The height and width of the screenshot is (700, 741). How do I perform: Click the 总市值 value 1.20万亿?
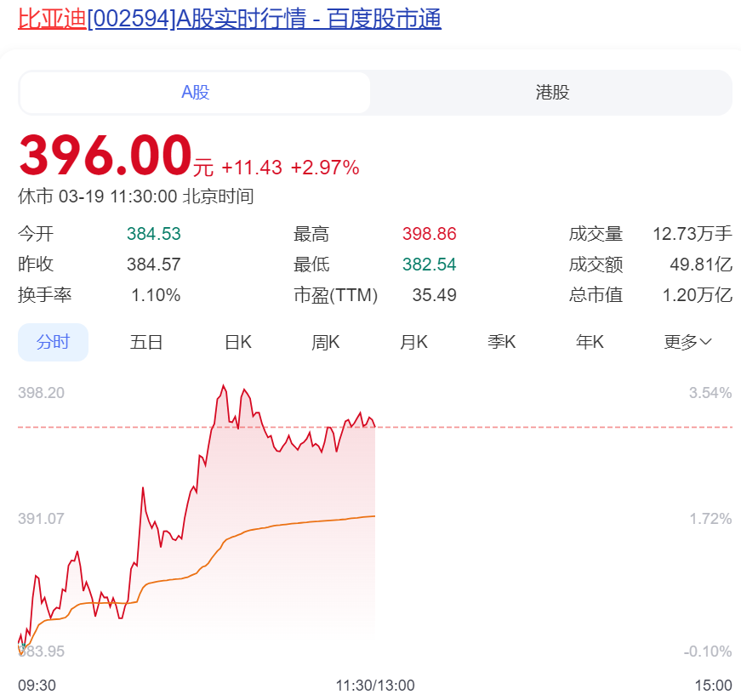tap(697, 295)
